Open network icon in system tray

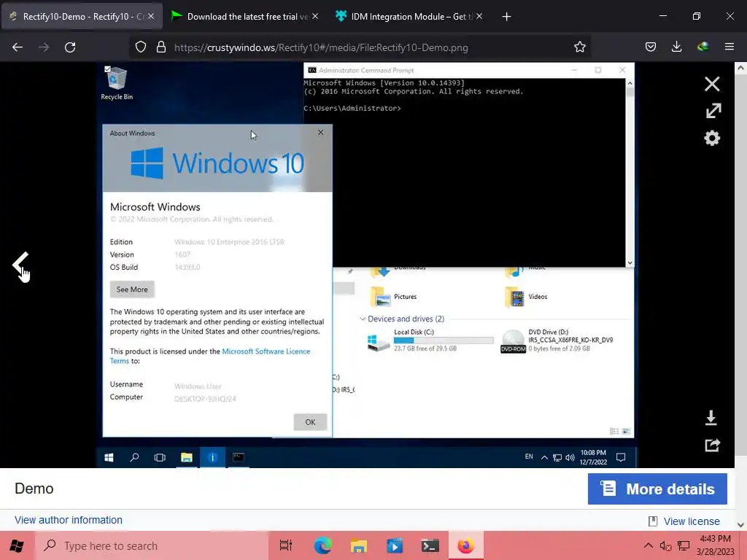tap(684, 545)
